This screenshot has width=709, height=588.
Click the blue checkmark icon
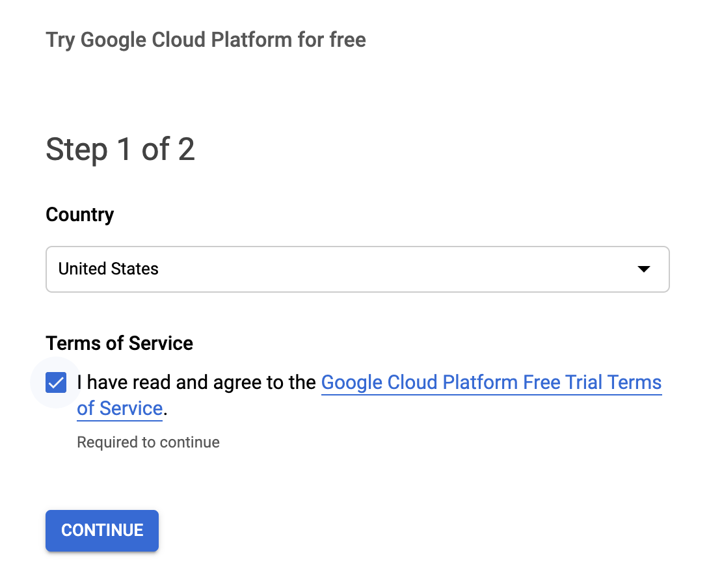click(x=56, y=382)
